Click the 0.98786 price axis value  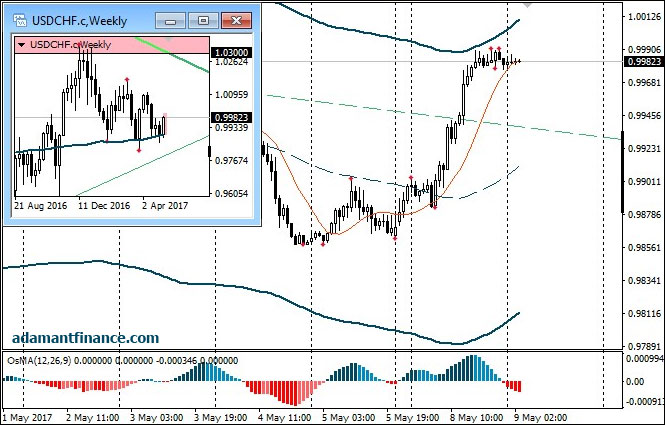(x=644, y=215)
